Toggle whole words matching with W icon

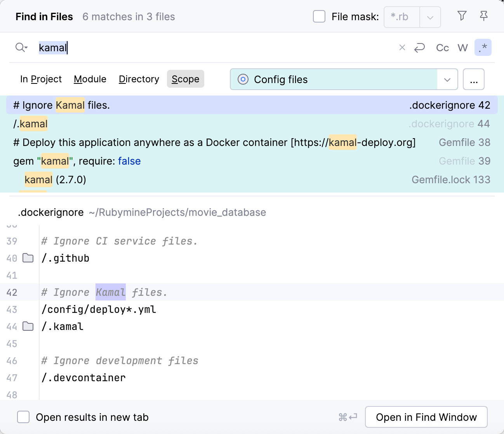(462, 47)
